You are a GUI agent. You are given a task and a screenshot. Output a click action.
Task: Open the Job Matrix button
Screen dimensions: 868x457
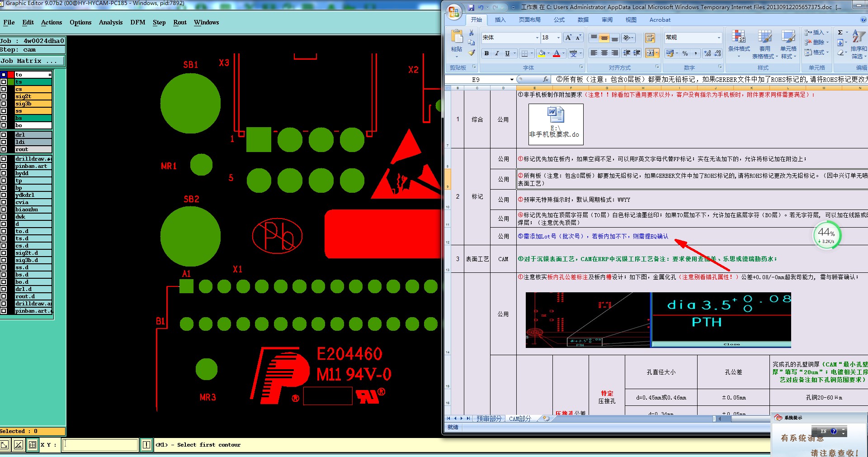(x=33, y=61)
